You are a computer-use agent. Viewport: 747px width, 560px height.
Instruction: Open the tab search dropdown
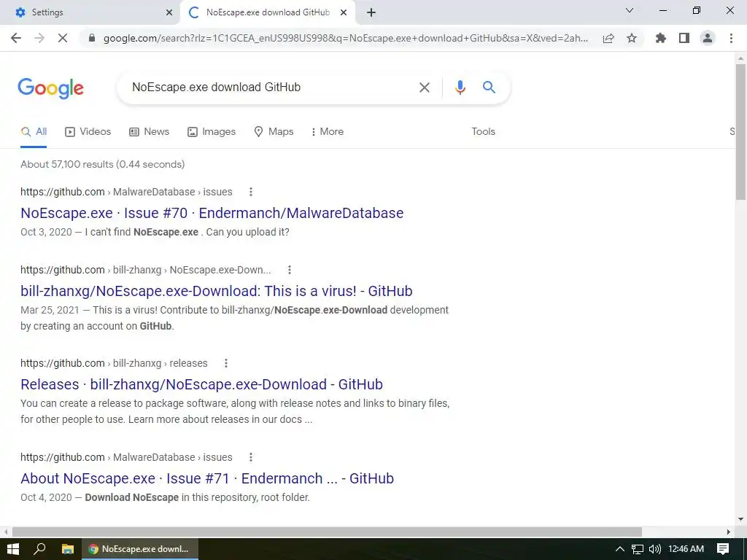click(x=630, y=10)
